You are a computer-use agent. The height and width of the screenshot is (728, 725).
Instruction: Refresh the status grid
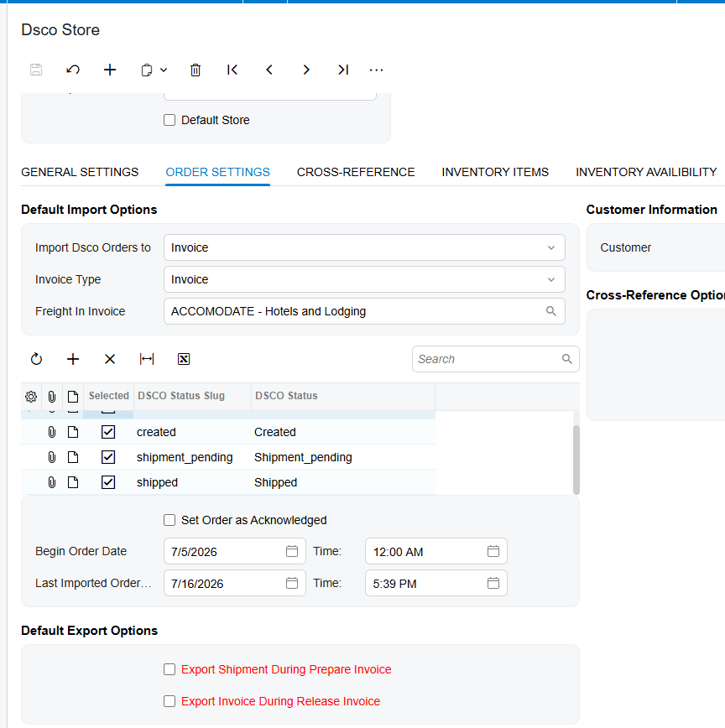(x=36, y=359)
